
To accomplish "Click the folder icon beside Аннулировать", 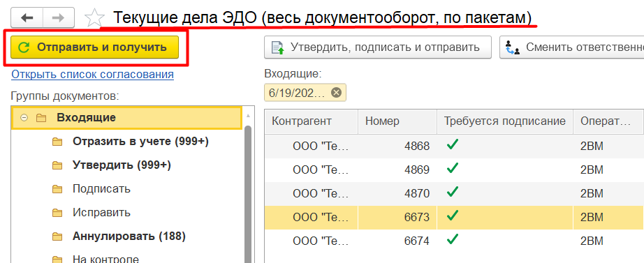I will [x=57, y=236].
